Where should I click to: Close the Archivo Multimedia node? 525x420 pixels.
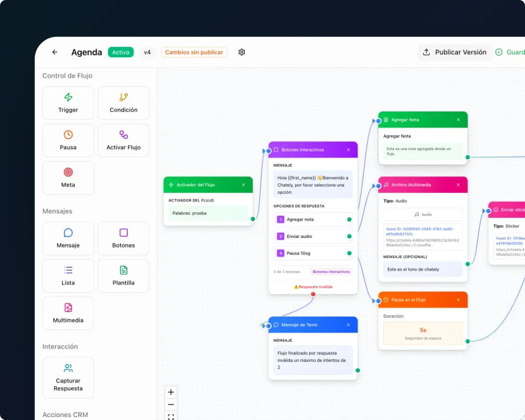coord(458,185)
